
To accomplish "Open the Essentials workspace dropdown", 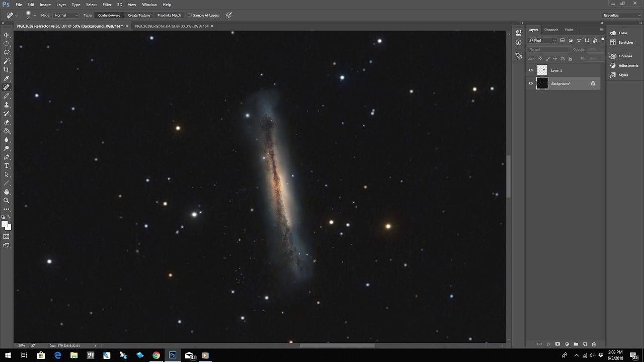I will click(x=622, y=15).
